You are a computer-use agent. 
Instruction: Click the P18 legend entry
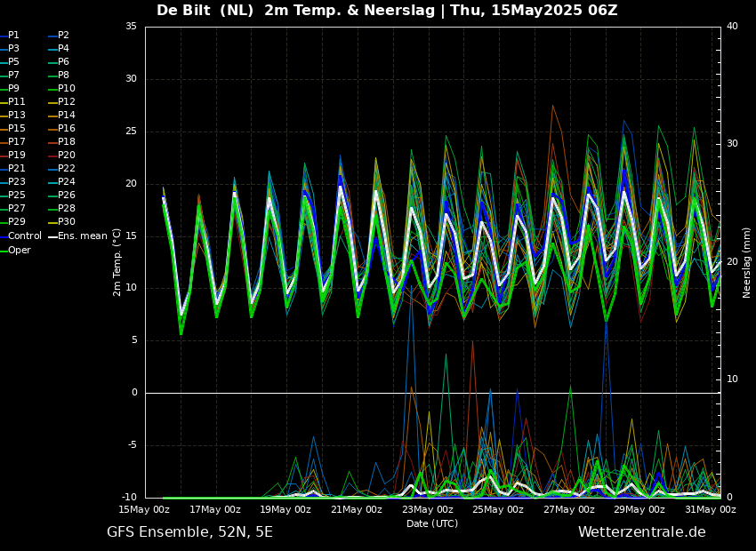[x=66, y=142]
